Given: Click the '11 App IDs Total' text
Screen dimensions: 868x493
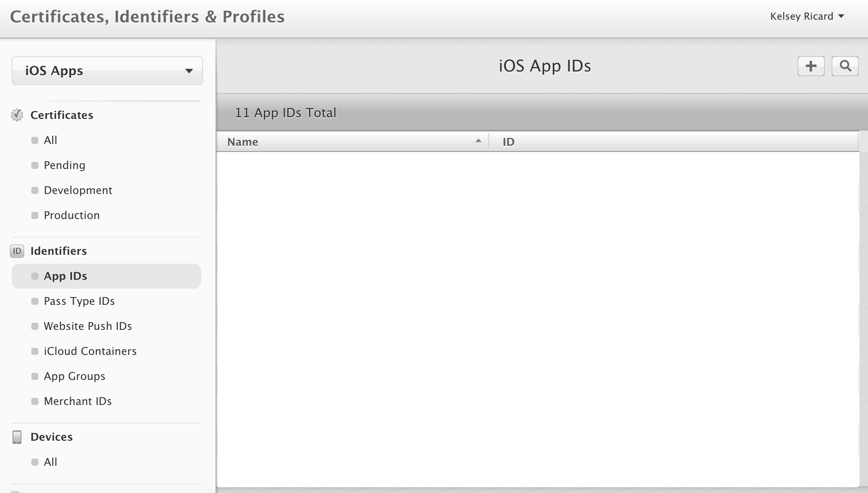Looking at the screenshot, I should [285, 113].
